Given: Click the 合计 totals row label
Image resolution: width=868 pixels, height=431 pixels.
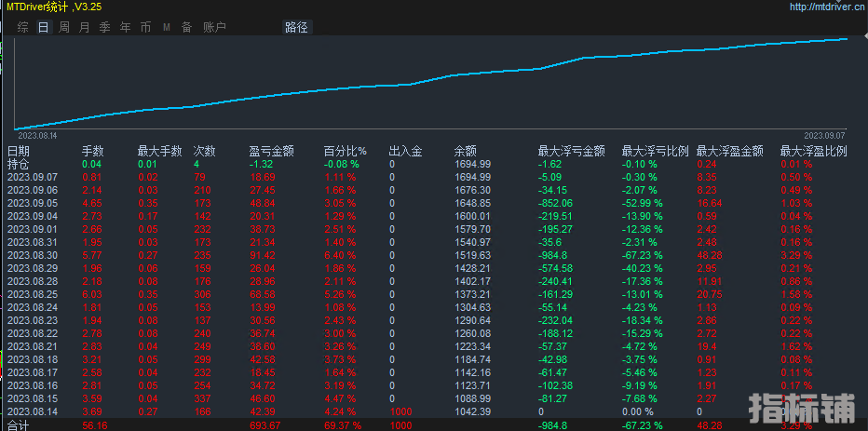Looking at the screenshot, I should 19,425.
